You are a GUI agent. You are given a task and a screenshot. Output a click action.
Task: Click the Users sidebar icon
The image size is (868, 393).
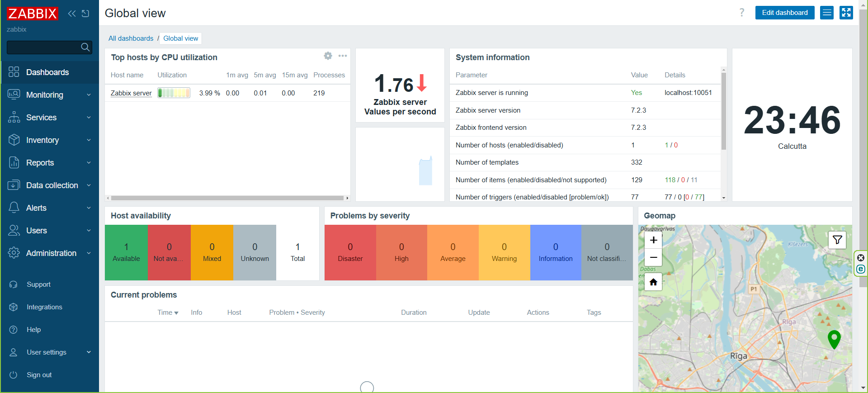[x=14, y=230]
